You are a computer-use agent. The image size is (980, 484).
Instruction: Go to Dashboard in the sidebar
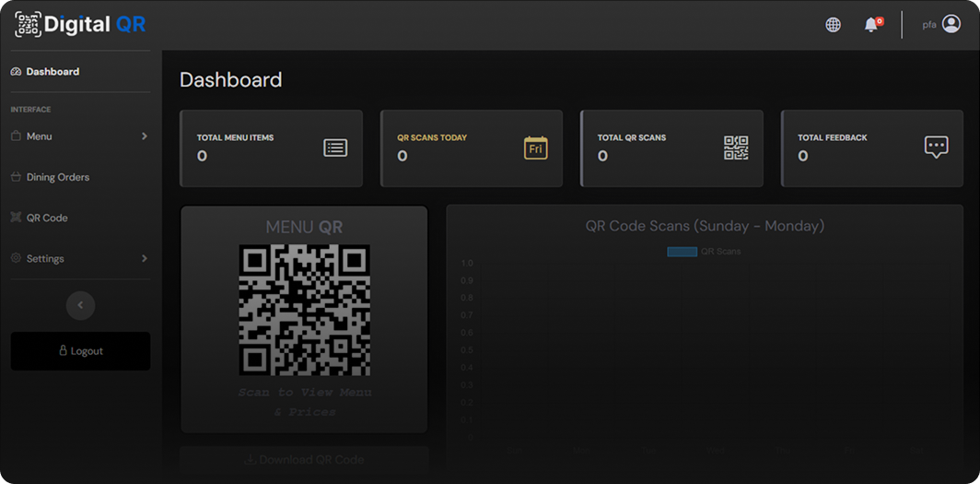click(x=52, y=72)
